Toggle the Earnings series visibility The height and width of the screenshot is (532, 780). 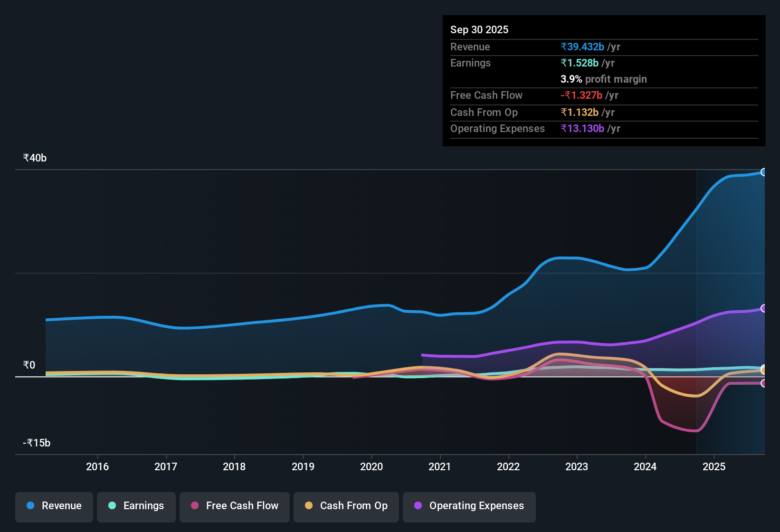[x=136, y=506]
